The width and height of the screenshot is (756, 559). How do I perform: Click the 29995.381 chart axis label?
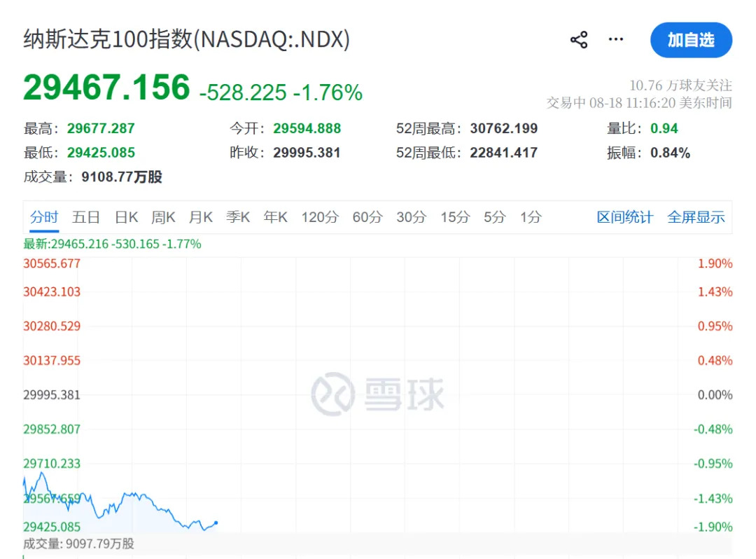pyautogui.click(x=52, y=395)
